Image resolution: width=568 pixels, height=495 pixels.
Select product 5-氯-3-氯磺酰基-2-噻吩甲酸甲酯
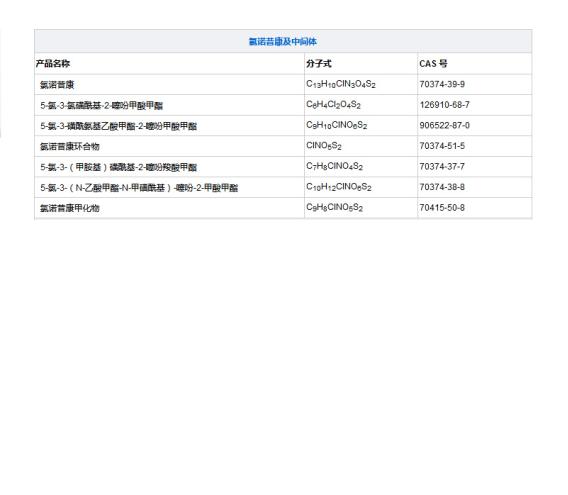101,105
